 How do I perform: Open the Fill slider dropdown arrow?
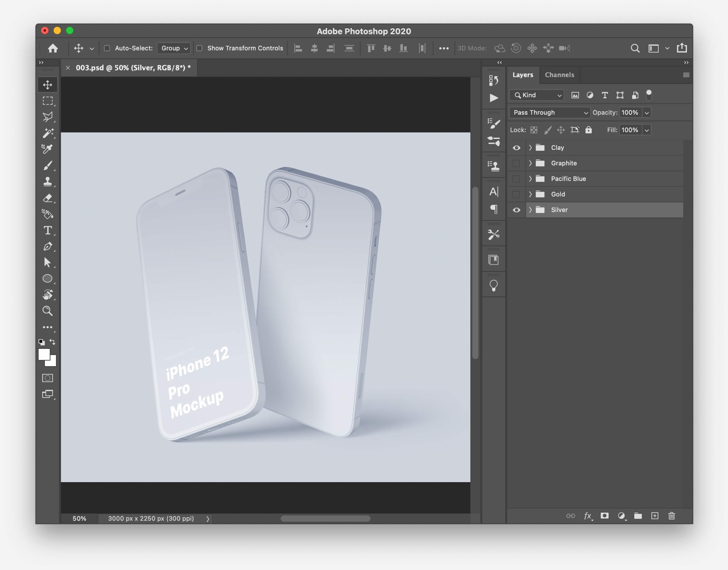point(647,130)
